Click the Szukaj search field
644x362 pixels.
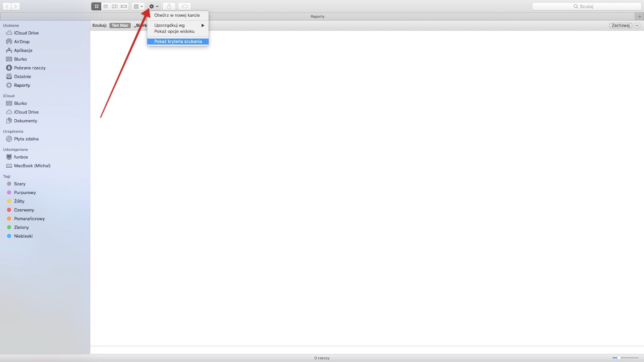(586, 6)
